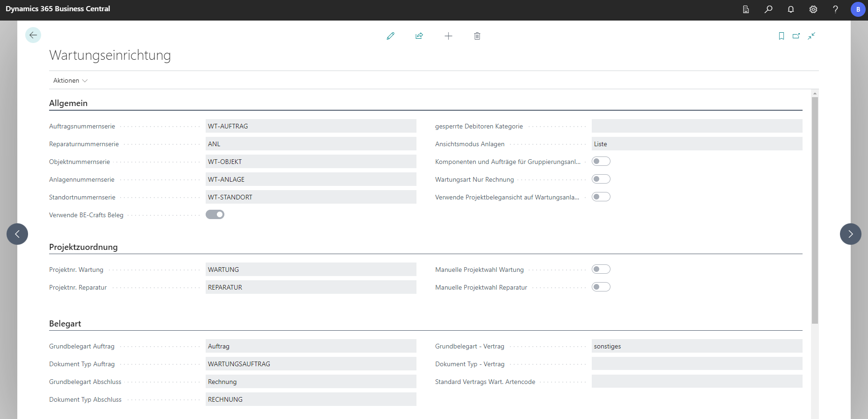Viewport: 868px width, 419px height.
Task: Expand the Aktionen menu
Action: pyautogui.click(x=70, y=80)
